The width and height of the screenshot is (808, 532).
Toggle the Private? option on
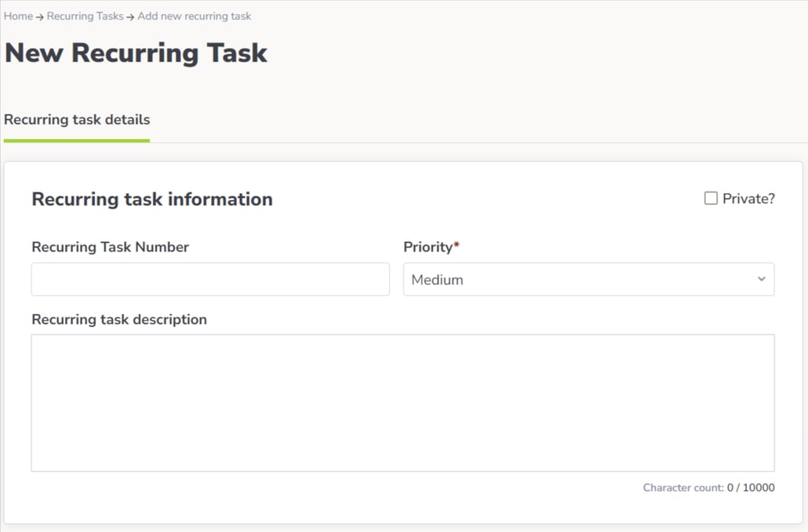pos(711,198)
